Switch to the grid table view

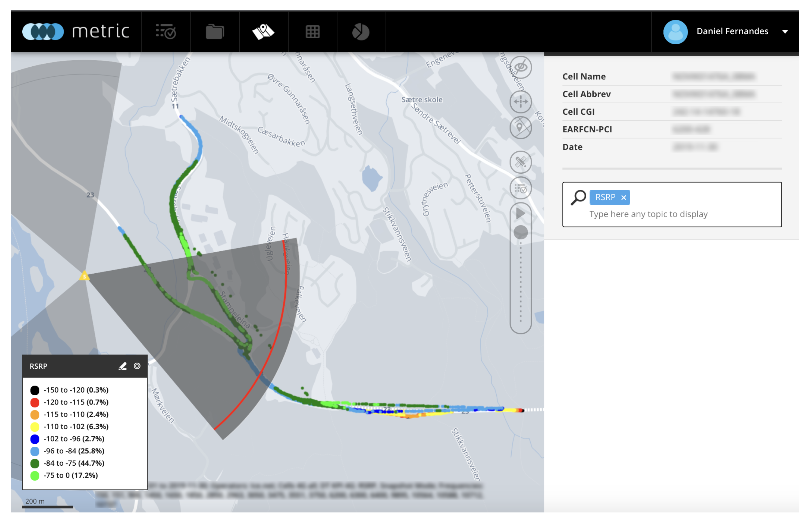pos(313,31)
